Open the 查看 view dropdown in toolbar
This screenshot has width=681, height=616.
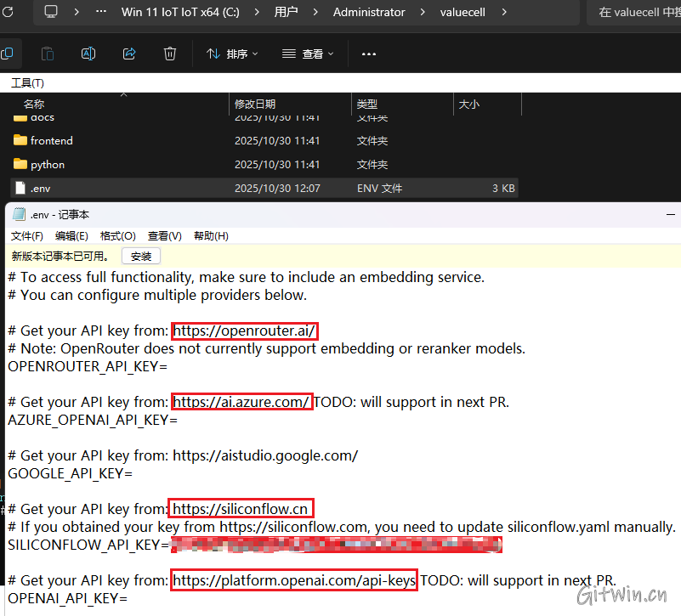click(308, 54)
